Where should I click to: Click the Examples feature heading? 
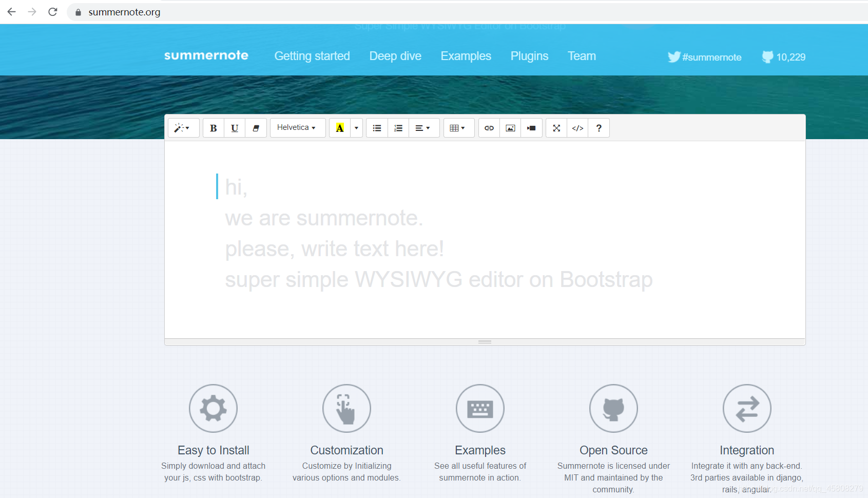click(480, 450)
